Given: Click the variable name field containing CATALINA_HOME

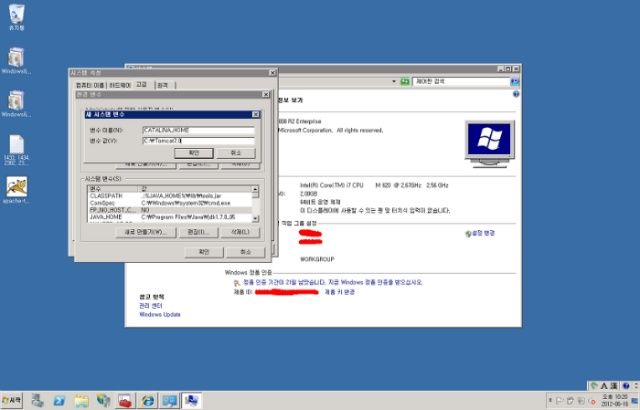Looking at the screenshot, I should [x=198, y=130].
